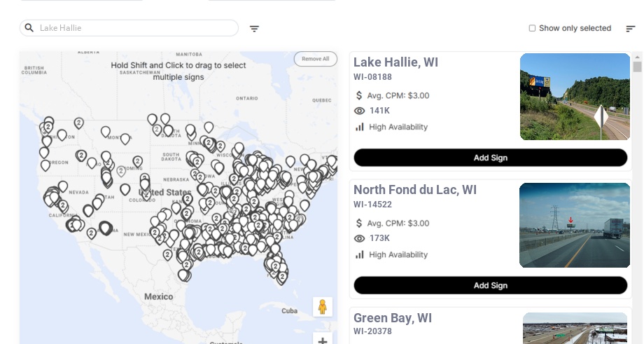
Task: Open the Green Bay billboard photo
Action: [575, 328]
